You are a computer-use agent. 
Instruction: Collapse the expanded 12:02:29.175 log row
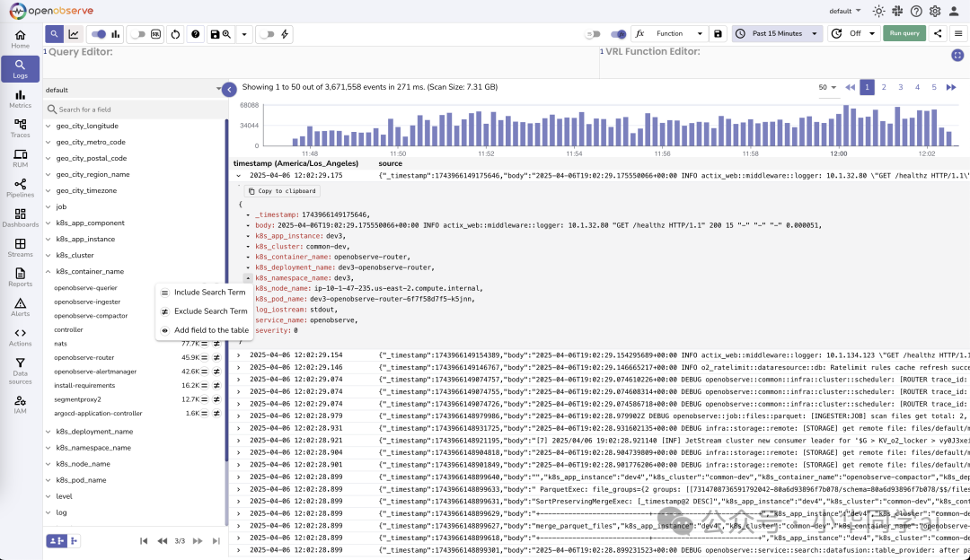point(239,176)
